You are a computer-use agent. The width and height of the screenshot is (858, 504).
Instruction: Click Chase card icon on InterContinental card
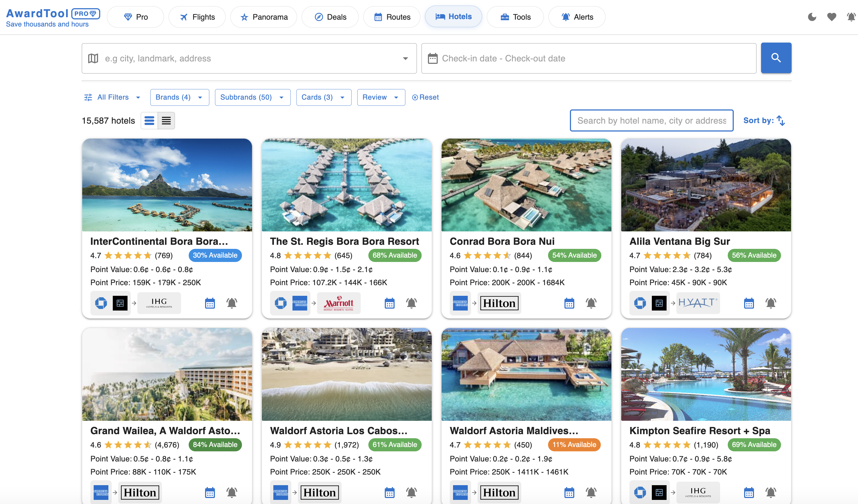pos(101,303)
